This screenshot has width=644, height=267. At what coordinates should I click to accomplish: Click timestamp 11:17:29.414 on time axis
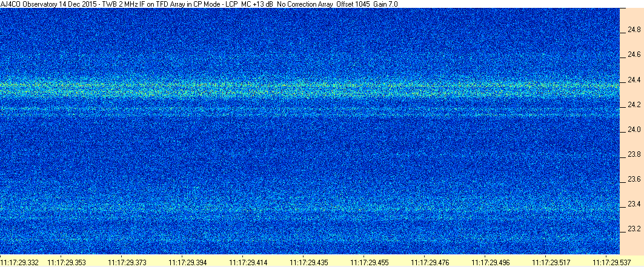point(248,262)
